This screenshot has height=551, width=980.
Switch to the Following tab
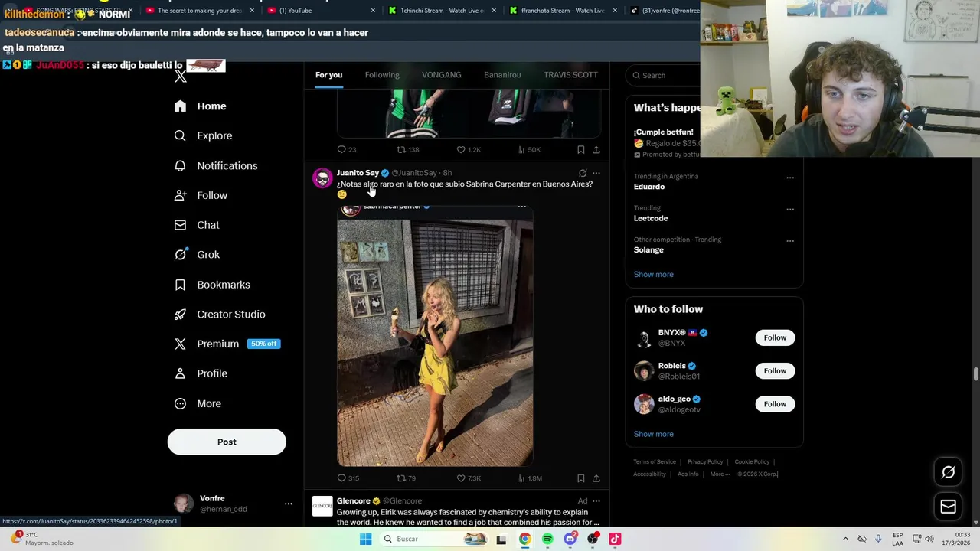tap(382, 75)
